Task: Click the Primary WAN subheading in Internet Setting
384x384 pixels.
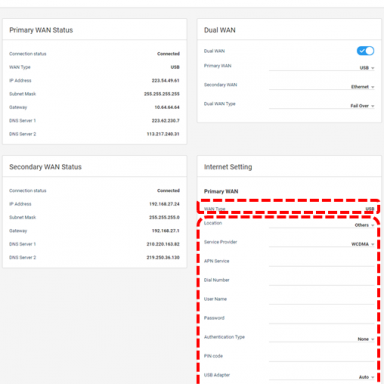Action: (221, 191)
